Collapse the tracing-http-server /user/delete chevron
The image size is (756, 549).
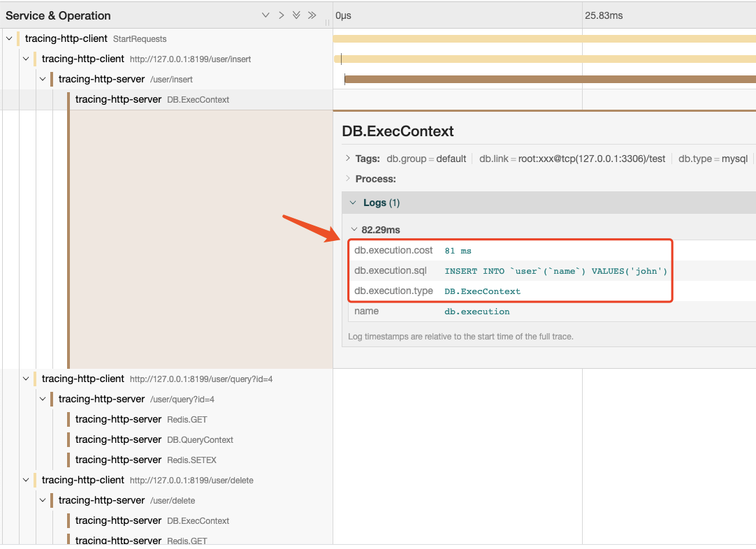(x=43, y=500)
